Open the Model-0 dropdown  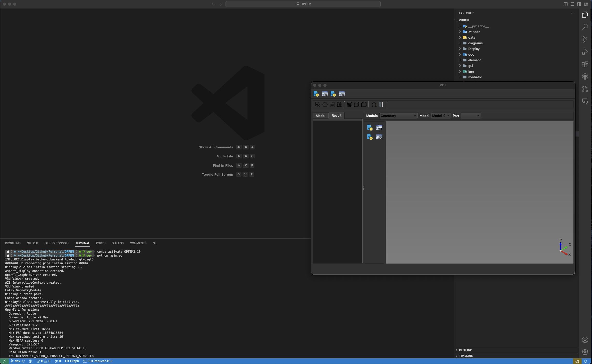click(x=441, y=116)
